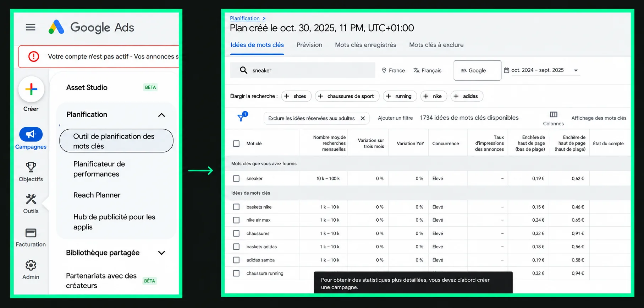
Task: Expand the Bibliothèque partagée section
Action: tap(161, 253)
